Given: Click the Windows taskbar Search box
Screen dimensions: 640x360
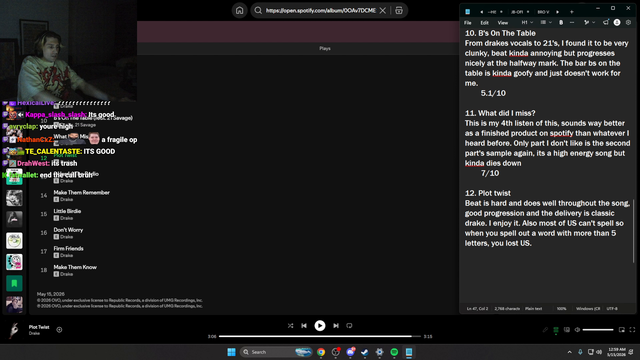Looking at the screenshot, I should (276, 352).
